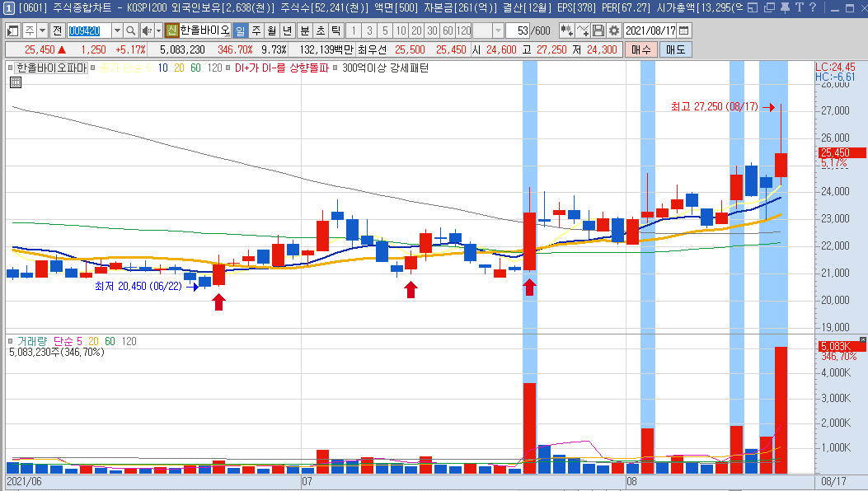This screenshot has height=491, width=868.
Task: Click the detach window icon in the title bar
Action: (769, 7)
